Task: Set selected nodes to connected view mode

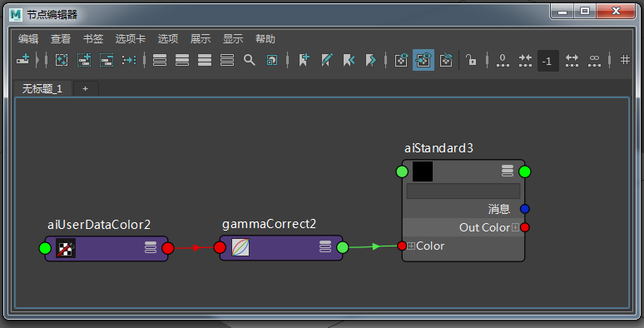Action: [182, 60]
